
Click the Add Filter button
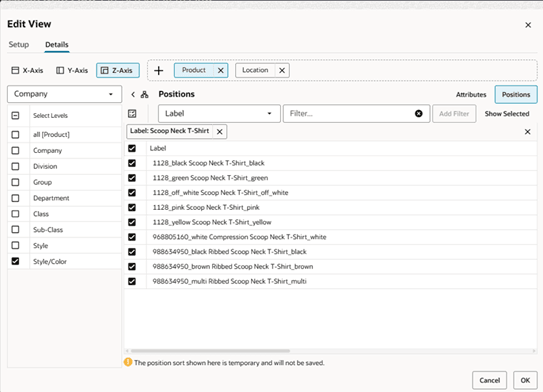454,114
